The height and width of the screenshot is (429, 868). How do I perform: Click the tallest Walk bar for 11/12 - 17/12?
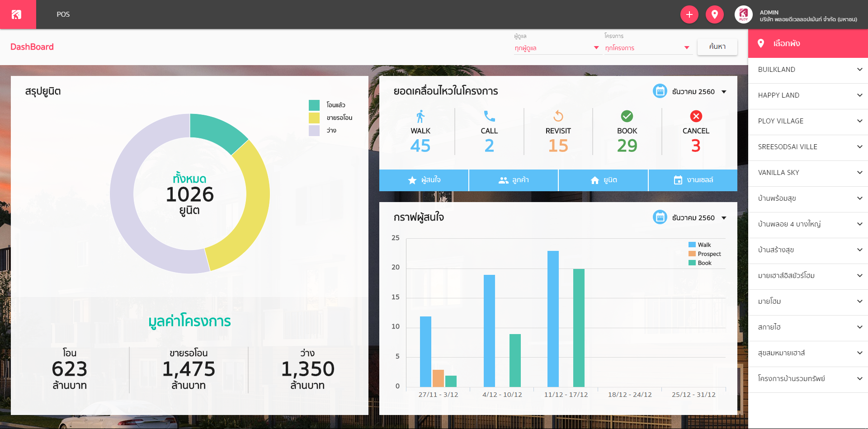[x=553, y=319]
